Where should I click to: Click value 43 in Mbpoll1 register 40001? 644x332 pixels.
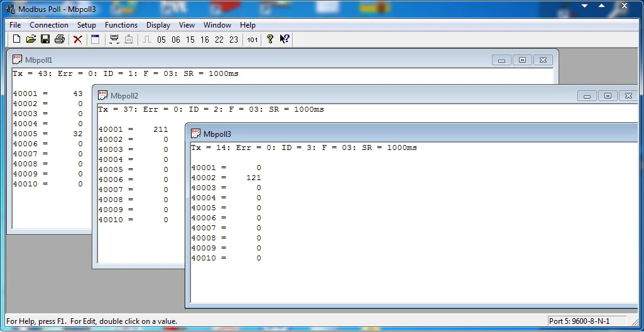pyautogui.click(x=78, y=94)
